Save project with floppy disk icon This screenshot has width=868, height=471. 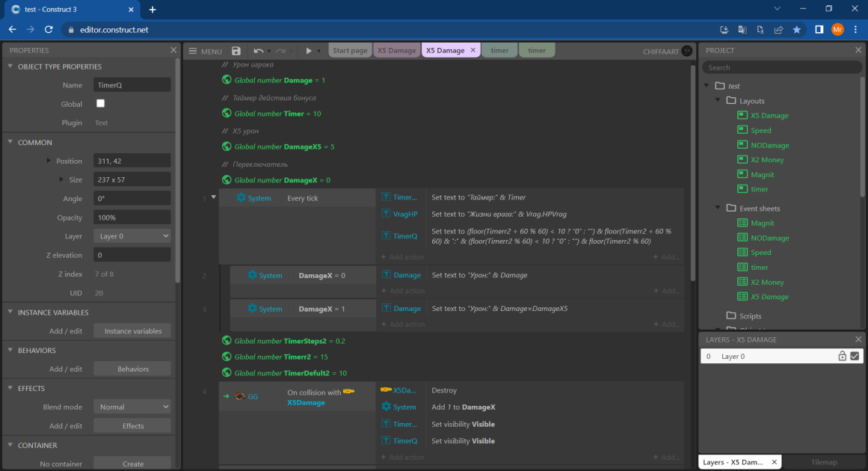tap(236, 51)
